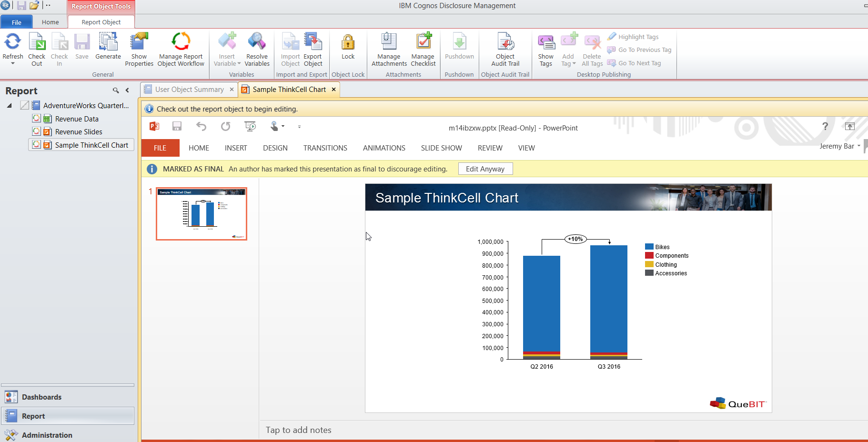This screenshot has width=868, height=442.
Task: Click the Lock object icon
Action: [x=348, y=42]
